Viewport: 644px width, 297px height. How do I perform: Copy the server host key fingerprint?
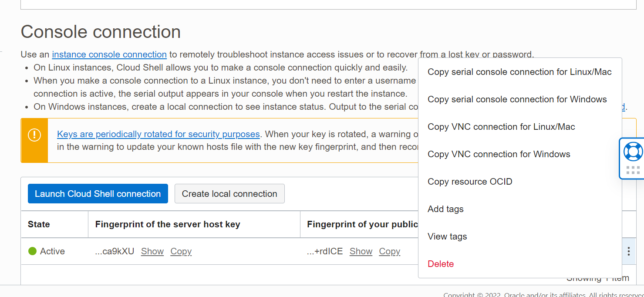[x=181, y=251]
